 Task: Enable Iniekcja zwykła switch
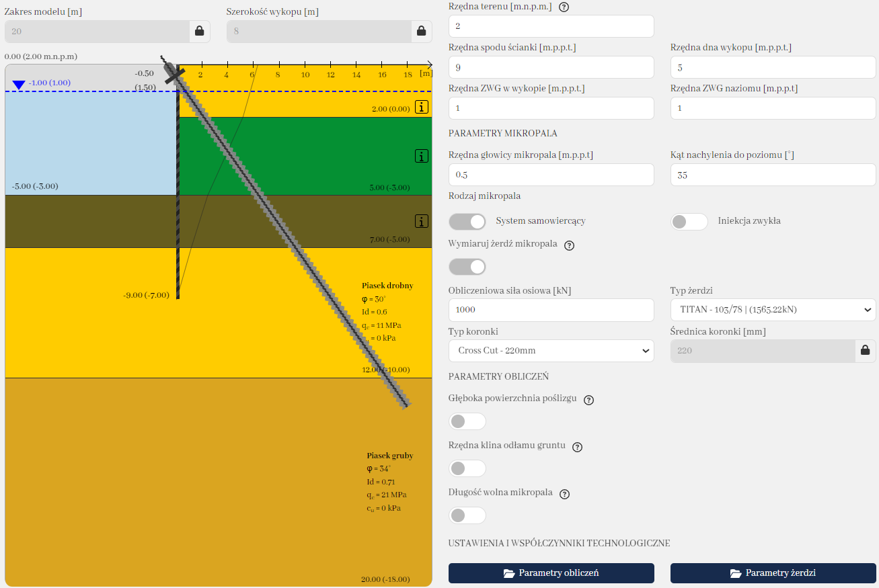pyautogui.click(x=689, y=222)
